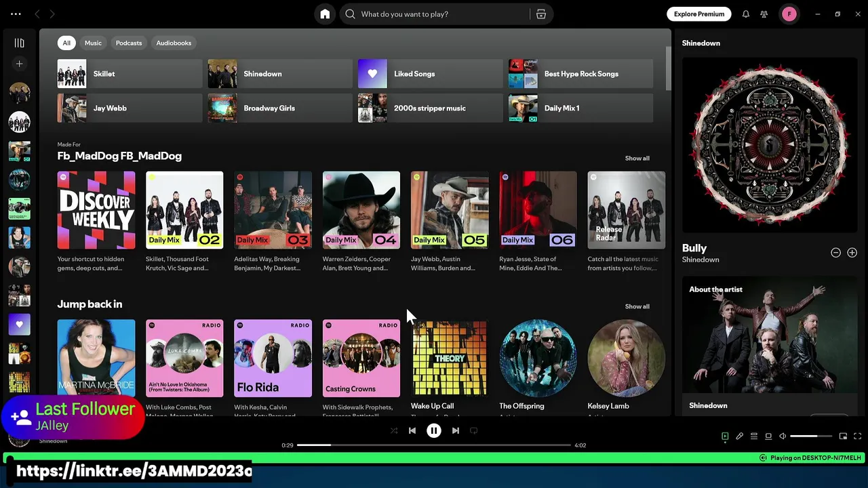Open the Daily Mix 04 card
The height and width of the screenshot is (488, 868).
tap(361, 221)
